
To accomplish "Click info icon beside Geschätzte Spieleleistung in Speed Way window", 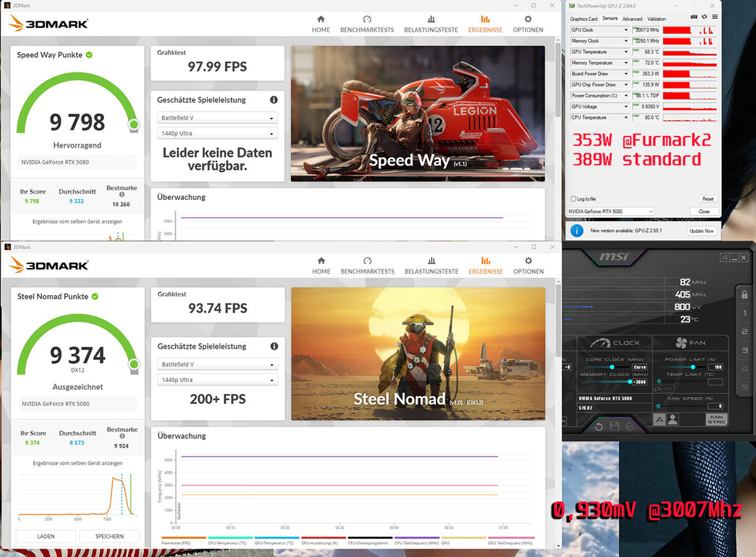I will point(274,100).
